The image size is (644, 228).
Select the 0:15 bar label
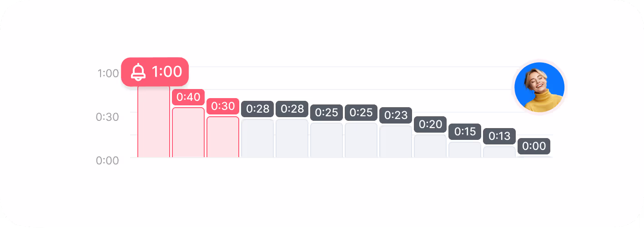click(x=465, y=132)
